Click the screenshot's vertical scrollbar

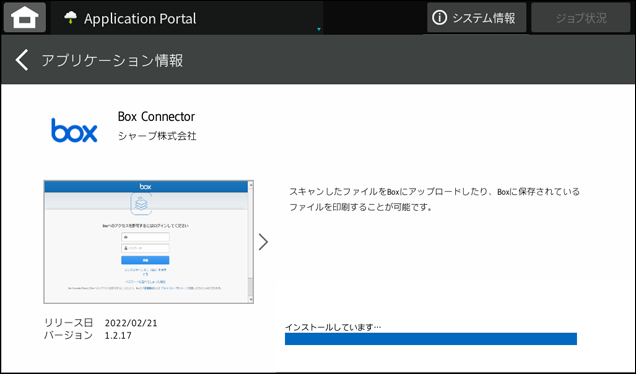250,242
